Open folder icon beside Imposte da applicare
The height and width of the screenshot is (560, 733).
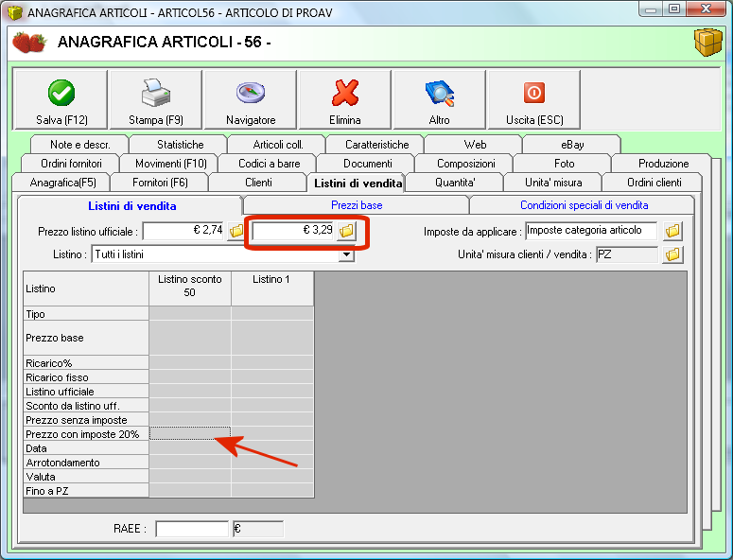pos(672,231)
